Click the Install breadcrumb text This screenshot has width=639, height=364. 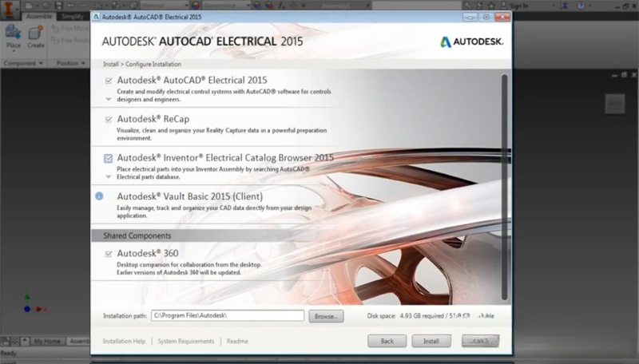[x=110, y=65]
